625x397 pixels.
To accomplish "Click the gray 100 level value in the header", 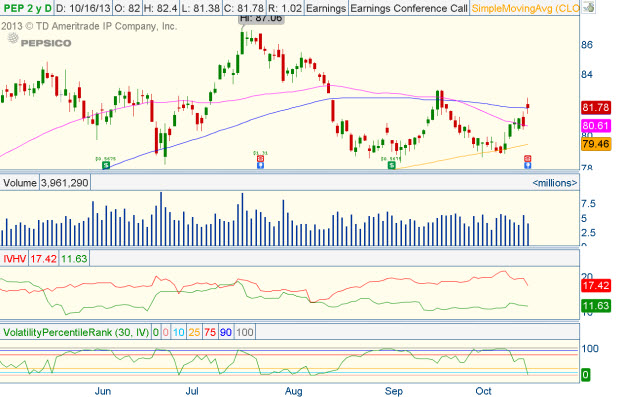I will 244,332.
